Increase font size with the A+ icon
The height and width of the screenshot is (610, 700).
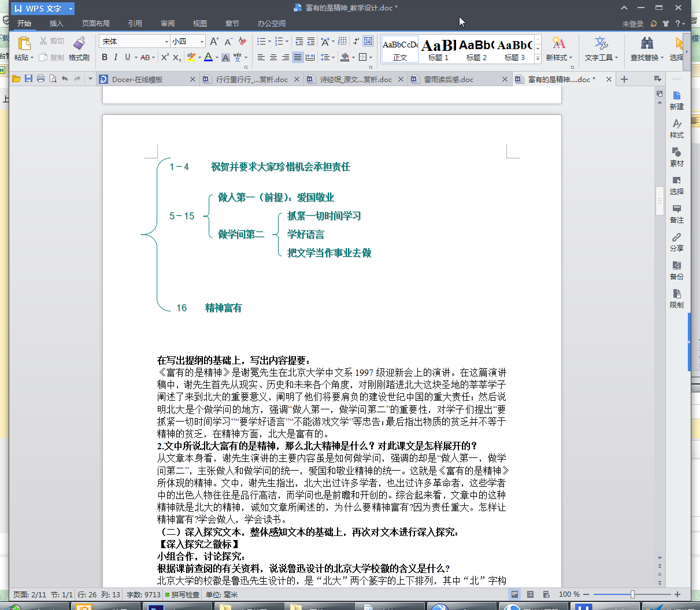click(214, 41)
